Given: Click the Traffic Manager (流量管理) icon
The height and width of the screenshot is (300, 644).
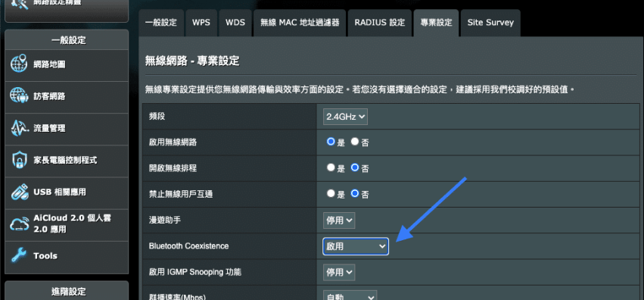Looking at the screenshot, I should pyautogui.click(x=19, y=128).
